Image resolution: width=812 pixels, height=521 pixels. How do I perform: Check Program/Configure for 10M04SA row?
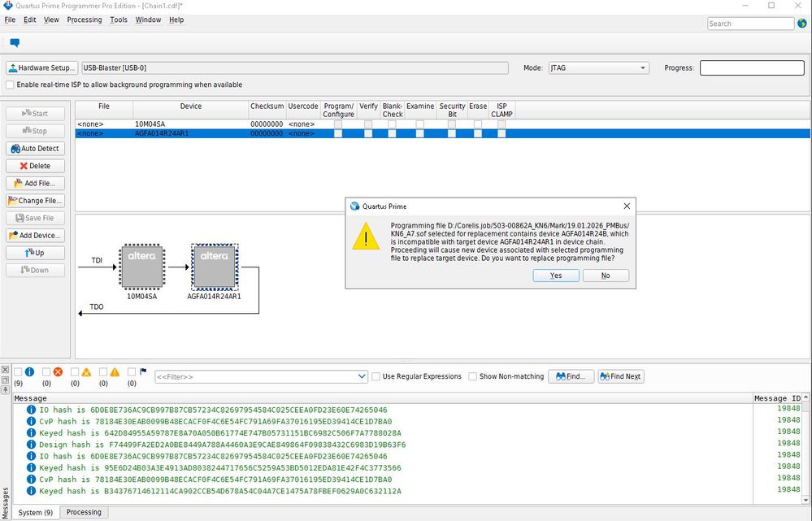click(x=338, y=124)
